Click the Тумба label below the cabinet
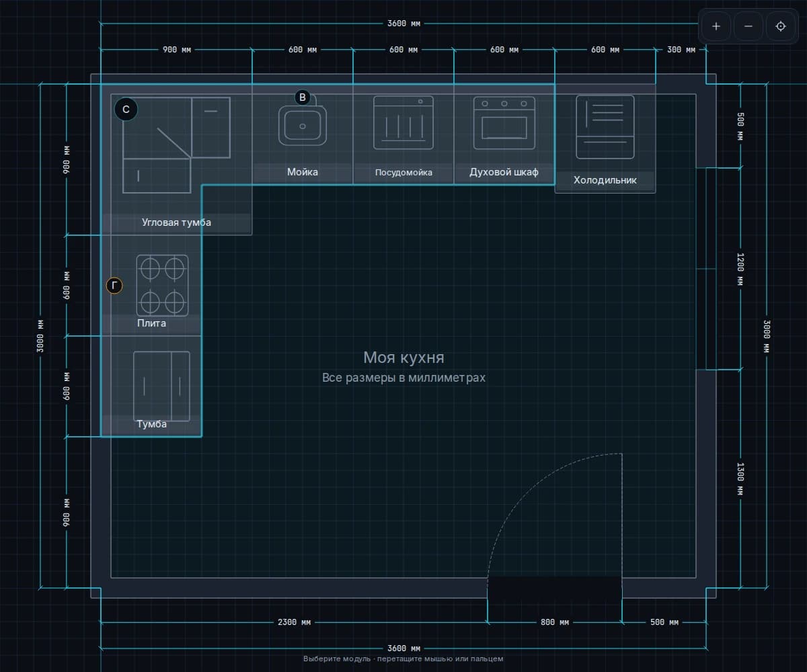807x672 pixels. point(152,424)
